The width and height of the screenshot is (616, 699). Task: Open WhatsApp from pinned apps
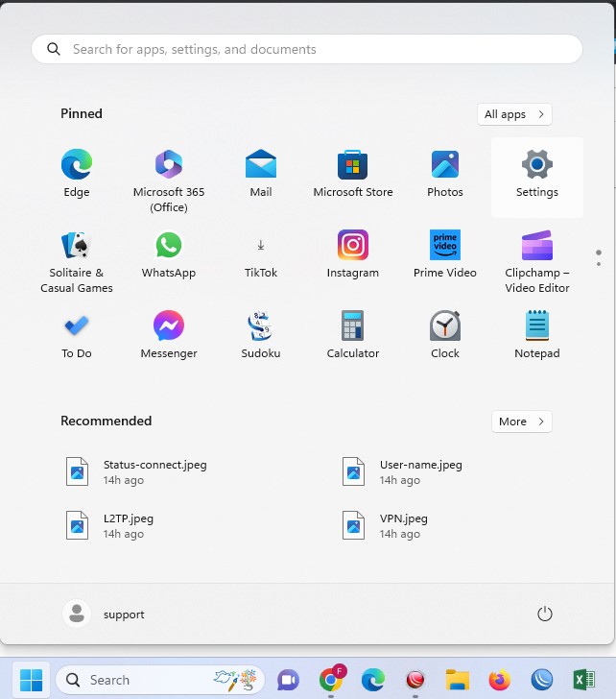click(169, 255)
